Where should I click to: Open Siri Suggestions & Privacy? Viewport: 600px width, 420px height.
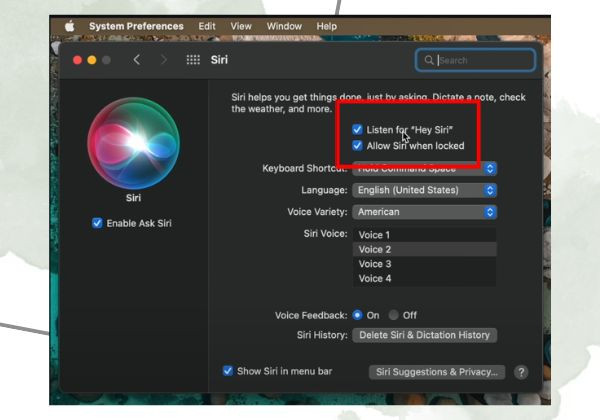[437, 372]
